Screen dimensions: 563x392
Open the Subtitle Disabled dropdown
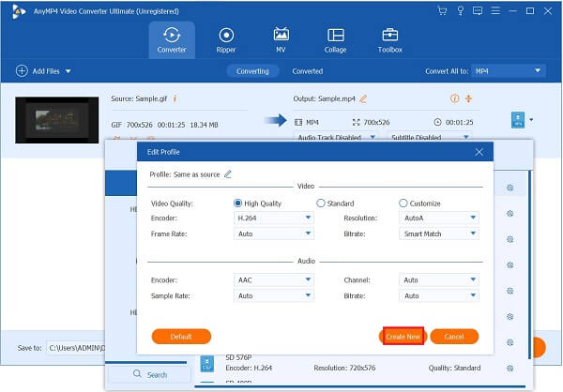430,136
